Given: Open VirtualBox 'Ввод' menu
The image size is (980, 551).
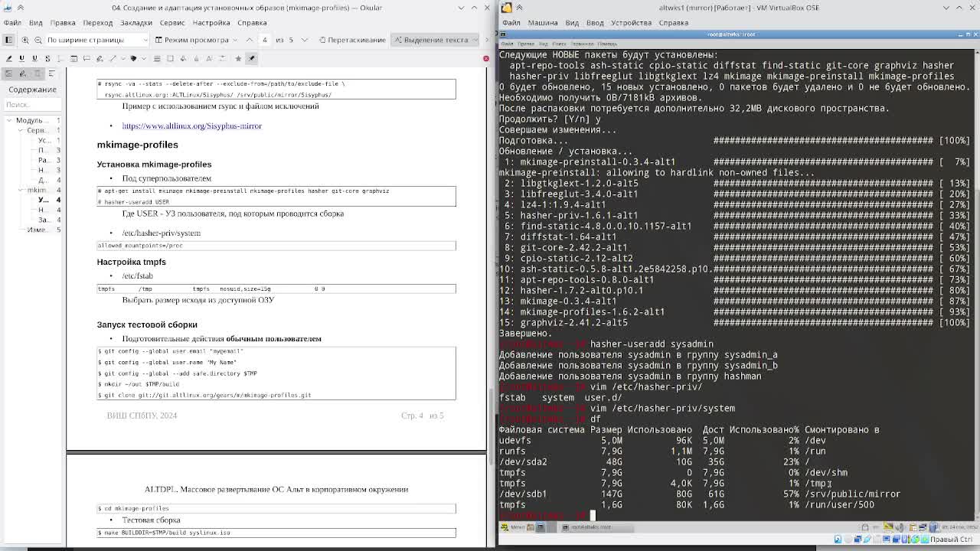Looking at the screenshot, I should 595,23.
